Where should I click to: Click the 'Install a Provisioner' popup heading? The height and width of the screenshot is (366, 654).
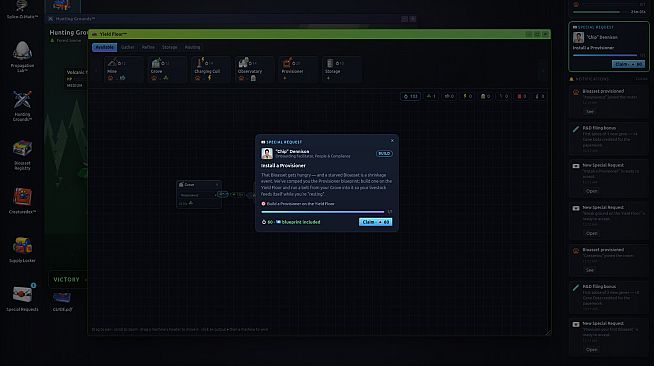pos(283,165)
